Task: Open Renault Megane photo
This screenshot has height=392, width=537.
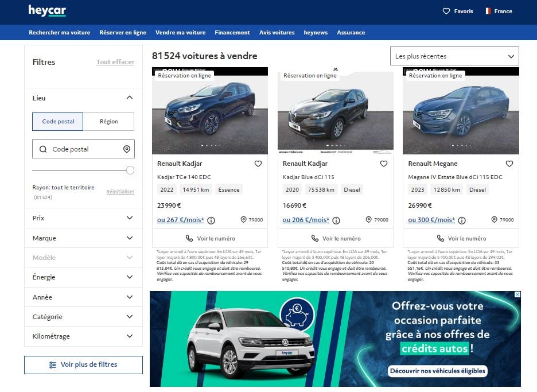Action: pos(461,111)
